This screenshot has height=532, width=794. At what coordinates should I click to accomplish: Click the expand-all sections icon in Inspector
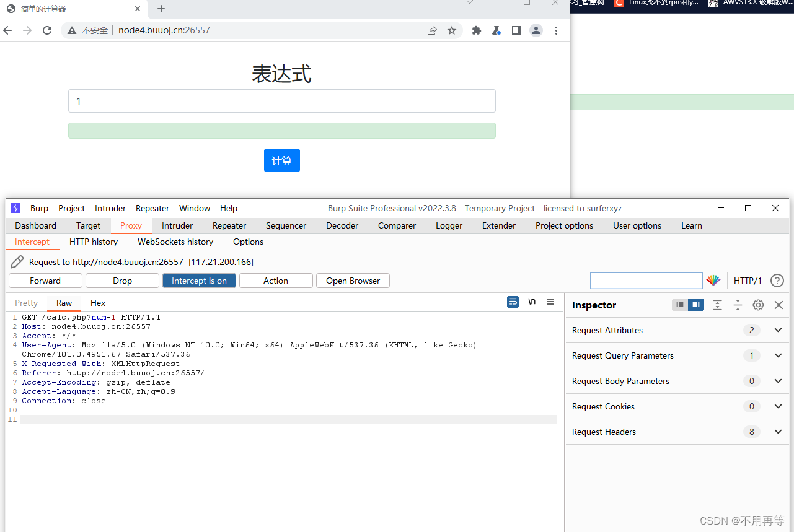pyautogui.click(x=717, y=305)
